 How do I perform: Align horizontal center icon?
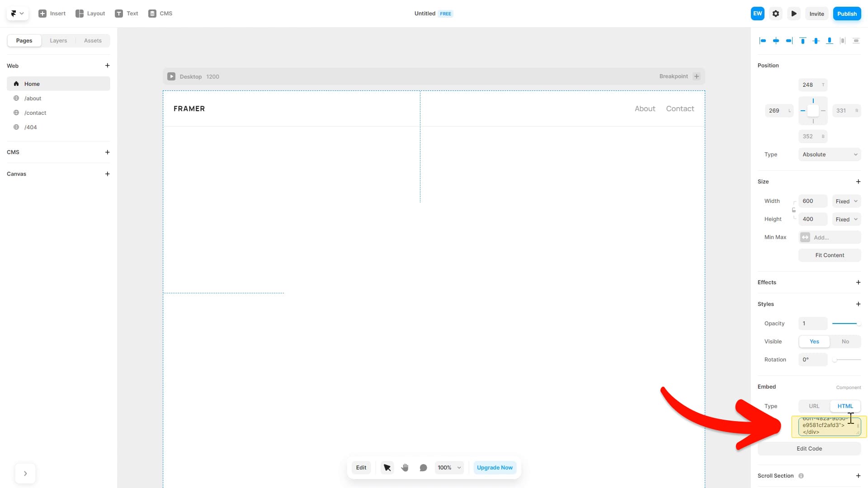[x=776, y=41]
